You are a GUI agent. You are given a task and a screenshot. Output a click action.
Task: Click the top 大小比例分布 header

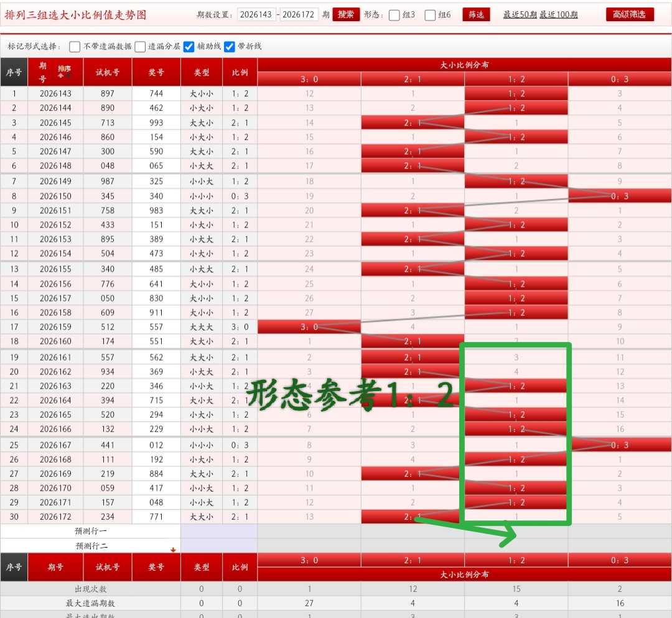(465, 65)
